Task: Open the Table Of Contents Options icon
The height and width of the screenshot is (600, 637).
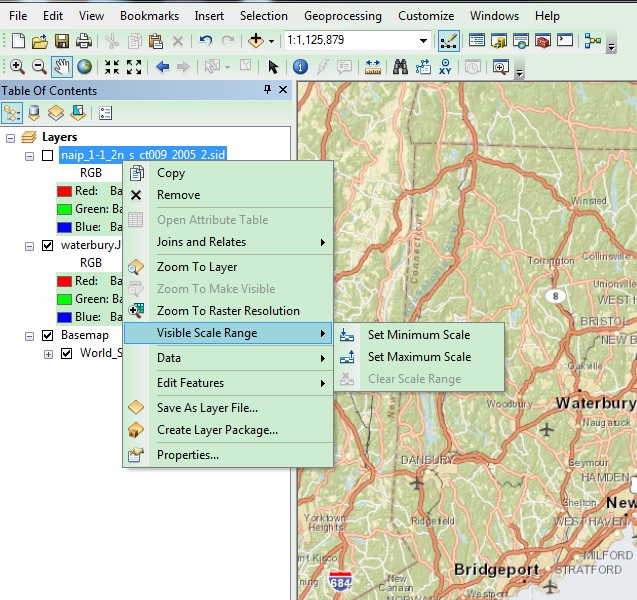Action: (105, 113)
